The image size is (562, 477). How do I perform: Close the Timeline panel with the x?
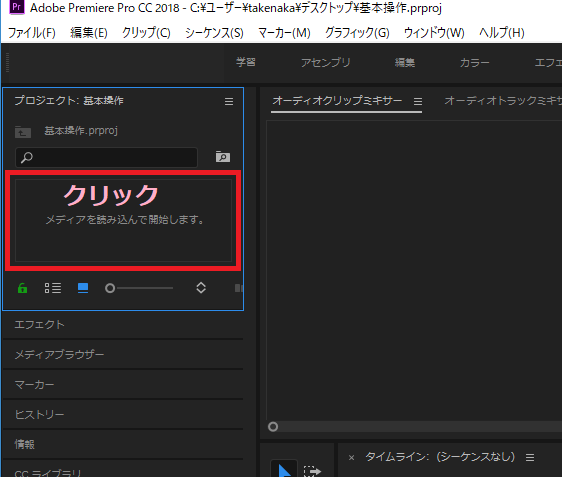point(351,457)
